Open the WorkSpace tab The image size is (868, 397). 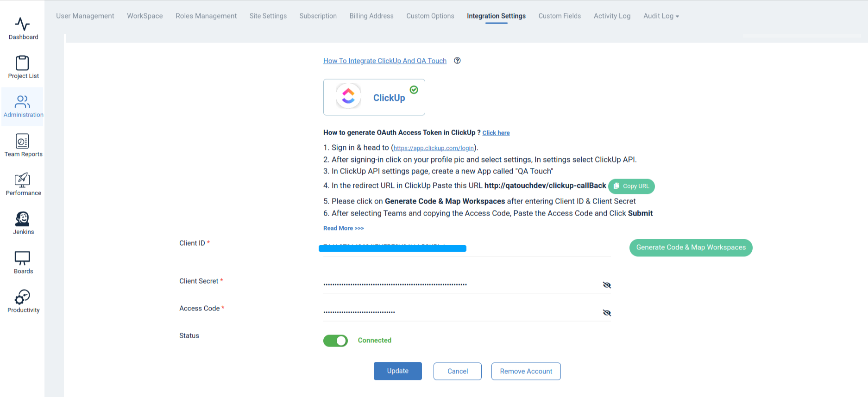point(145,16)
